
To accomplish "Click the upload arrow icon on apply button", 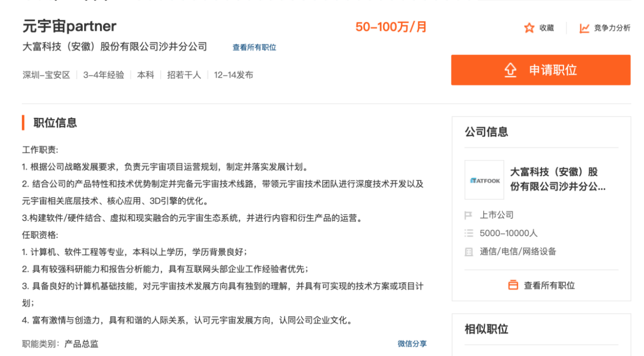I will 510,70.
